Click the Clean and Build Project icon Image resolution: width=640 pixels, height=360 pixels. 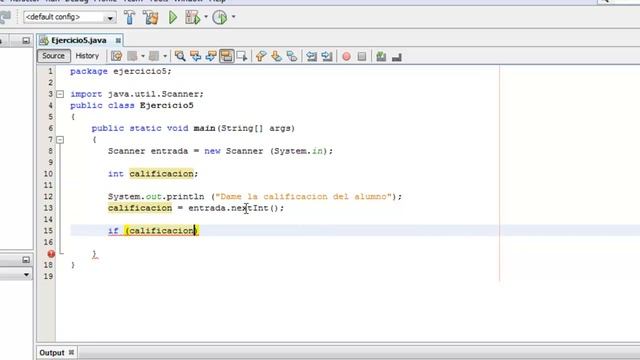150,17
